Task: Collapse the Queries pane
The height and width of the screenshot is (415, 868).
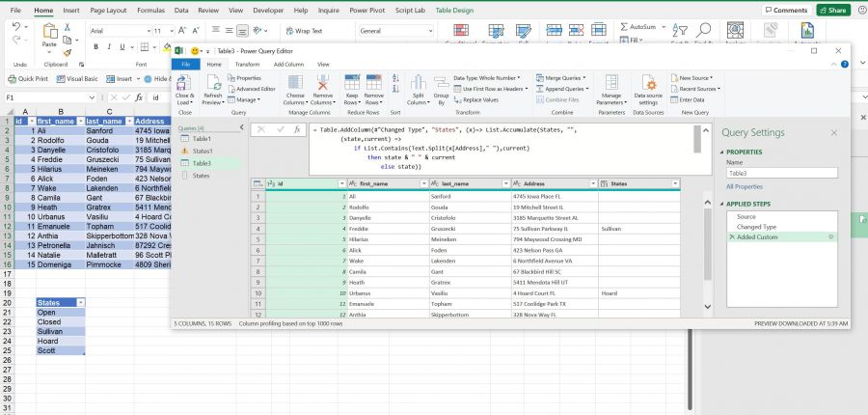Action: 241,127
